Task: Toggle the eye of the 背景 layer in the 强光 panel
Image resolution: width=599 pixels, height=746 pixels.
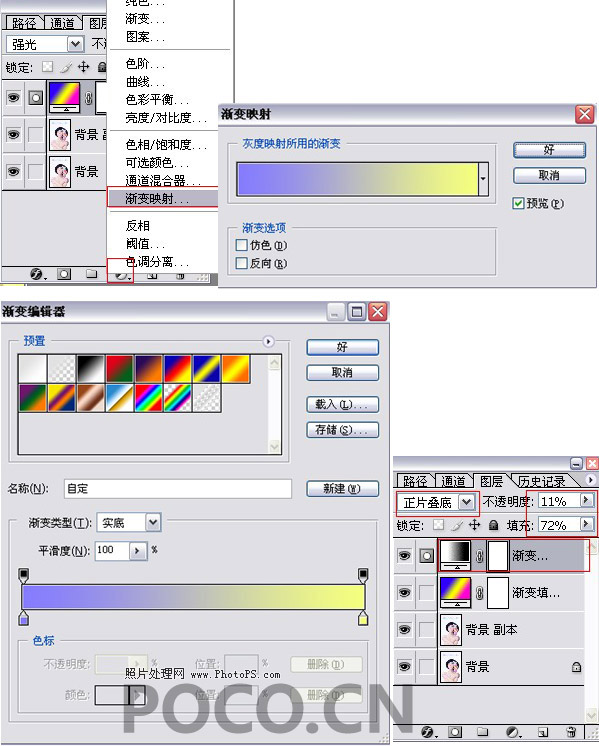Action: point(13,171)
